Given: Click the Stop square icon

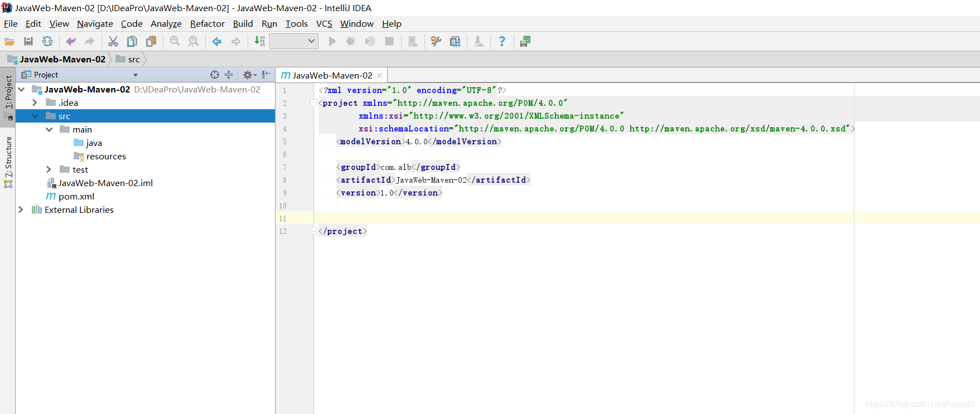Looking at the screenshot, I should tap(389, 41).
